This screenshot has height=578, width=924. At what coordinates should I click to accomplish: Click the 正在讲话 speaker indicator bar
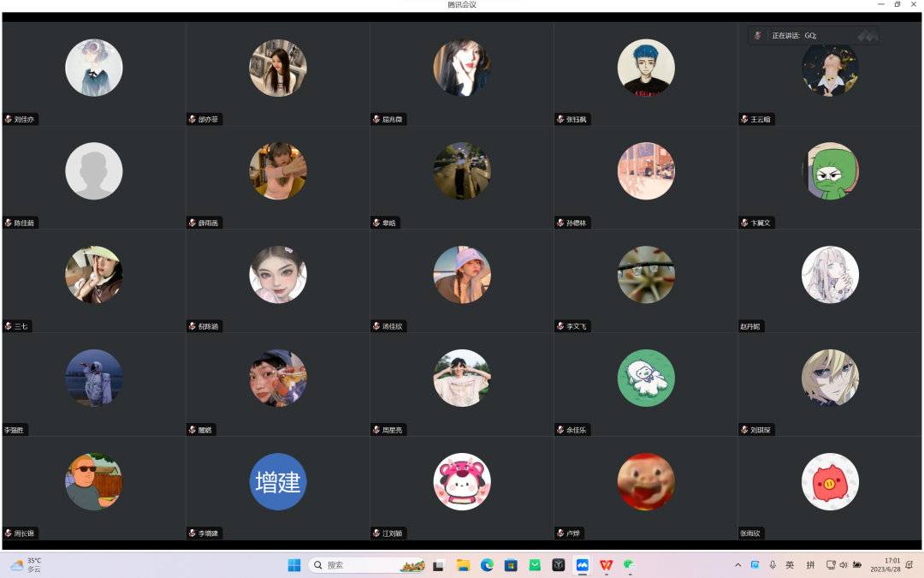(x=813, y=35)
